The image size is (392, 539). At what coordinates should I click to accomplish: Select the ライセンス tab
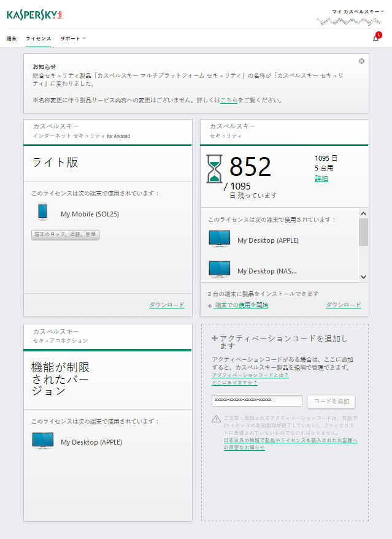[38, 39]
